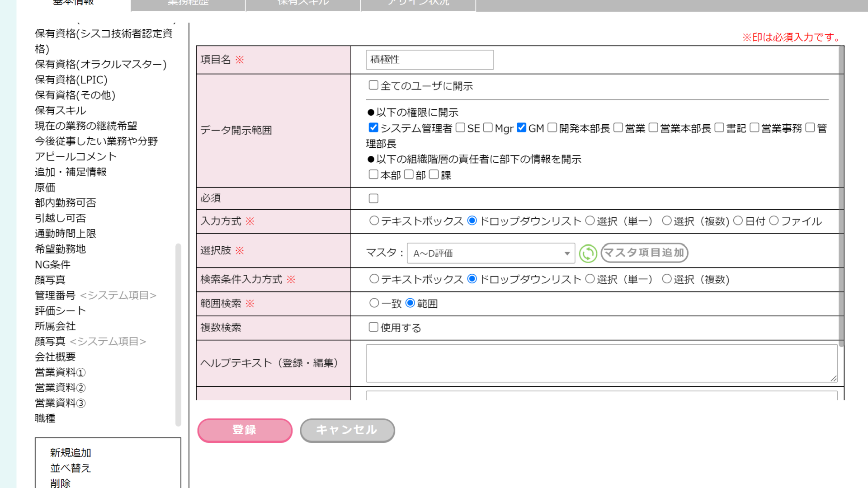Uncheck システム管理者 permission checkbox
The image size is (868, 488).
373,128
